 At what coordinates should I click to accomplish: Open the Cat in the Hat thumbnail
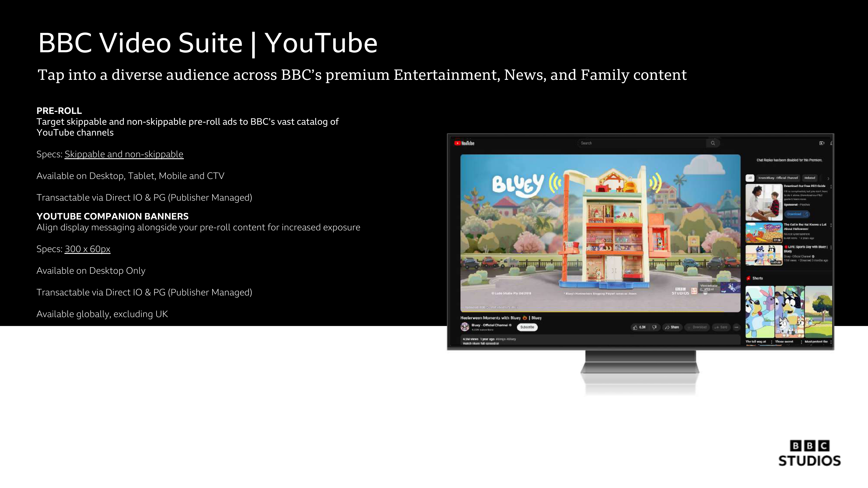tap(764, 233)
